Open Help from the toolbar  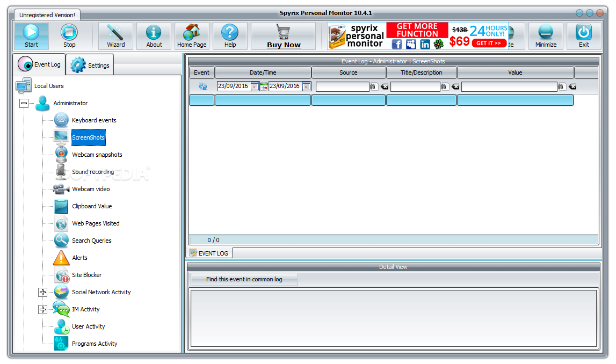230,36
